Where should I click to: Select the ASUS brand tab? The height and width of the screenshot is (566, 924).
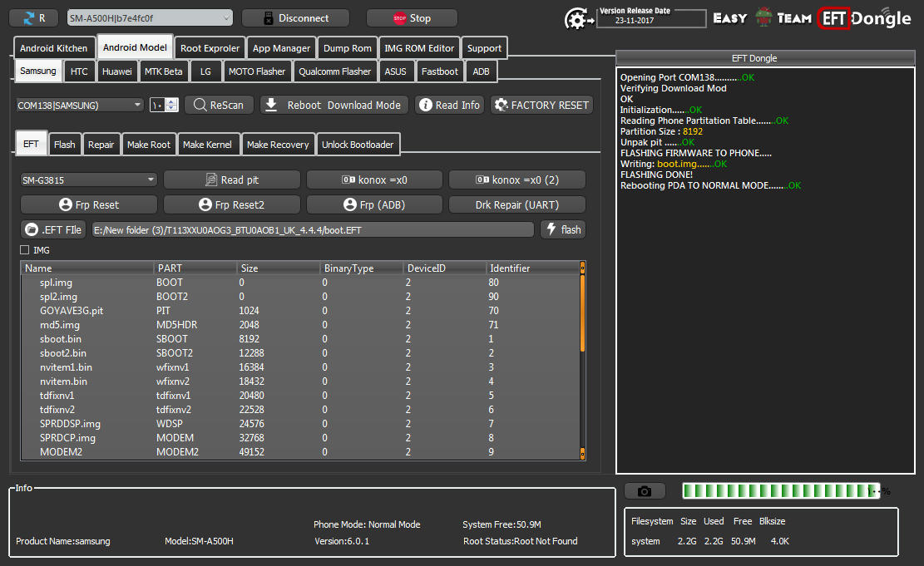(395, 71)
